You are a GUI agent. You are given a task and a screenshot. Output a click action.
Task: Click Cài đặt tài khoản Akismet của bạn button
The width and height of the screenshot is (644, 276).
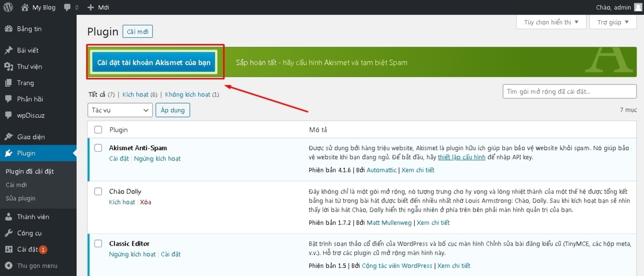point(154,62)
